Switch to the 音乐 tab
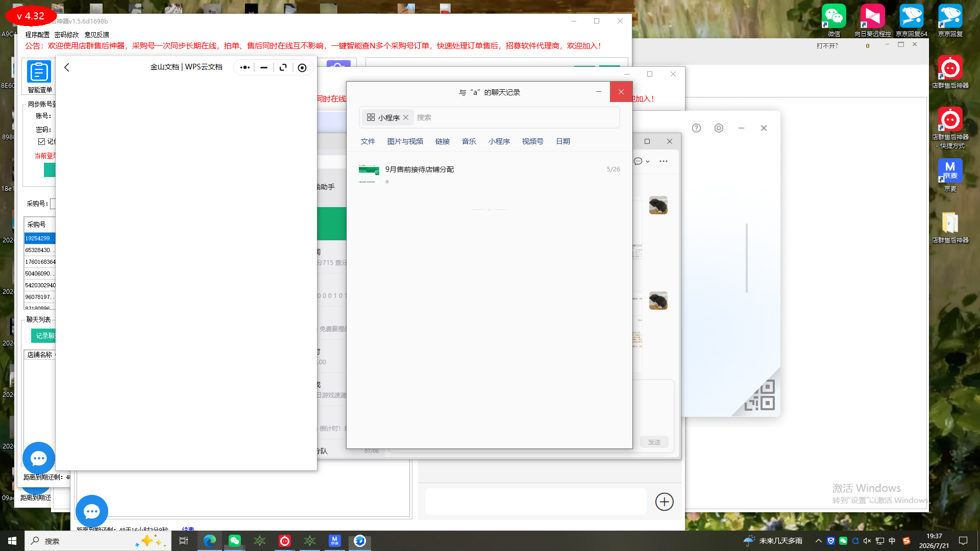 pyautogui.click(x=469, y=141)
